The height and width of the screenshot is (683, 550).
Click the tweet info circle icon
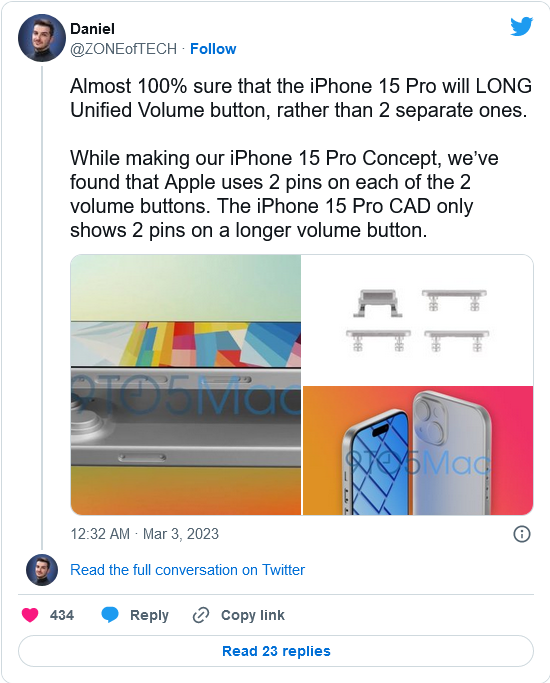(x=522, y=534)
